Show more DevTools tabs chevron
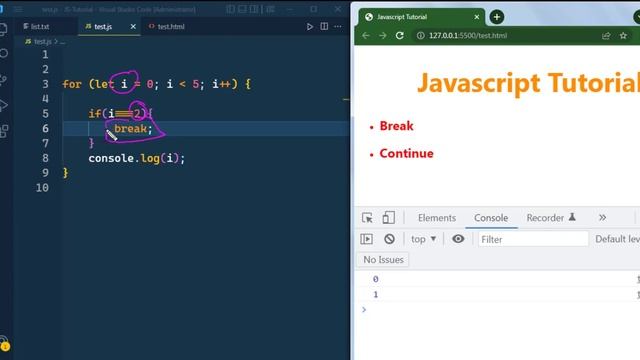640x360 pixels. [x=602, y=218]
